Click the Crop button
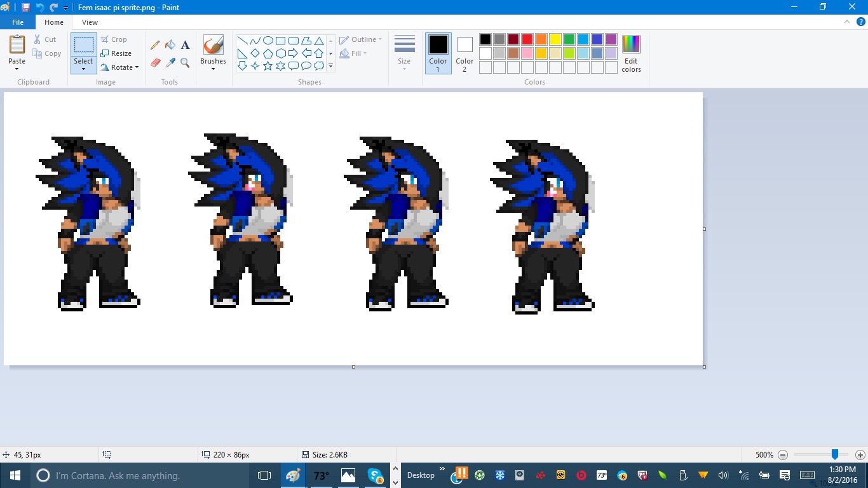This screenshot has height=488, width=868. coord(114,39)
